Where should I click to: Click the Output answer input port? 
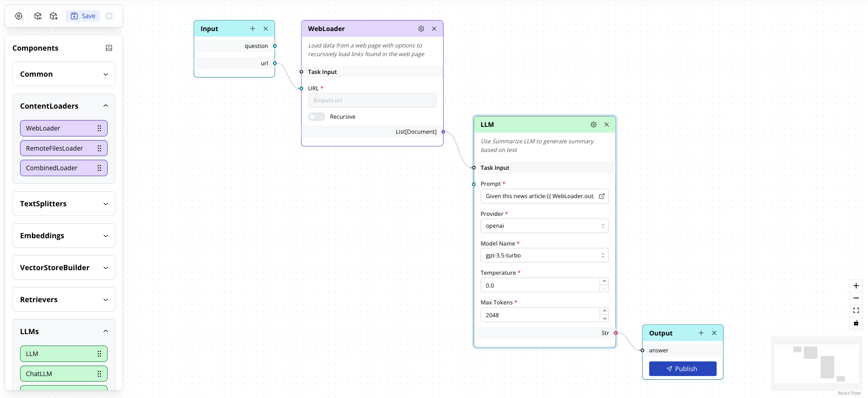coord(642,351)
